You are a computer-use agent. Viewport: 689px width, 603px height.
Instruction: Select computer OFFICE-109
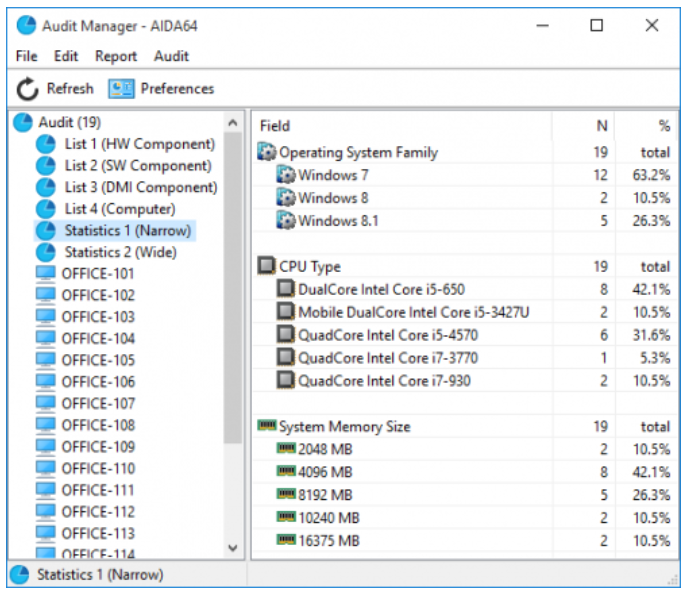click(98, 447)
